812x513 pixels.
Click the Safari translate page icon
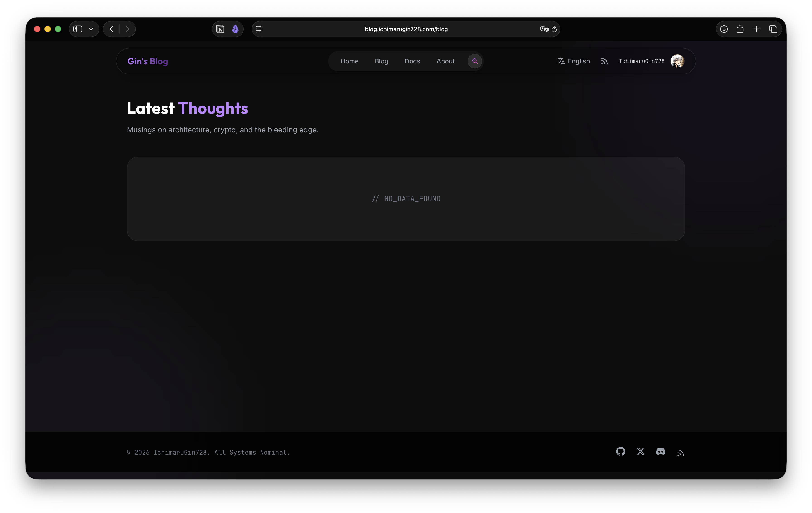[544, 29]
